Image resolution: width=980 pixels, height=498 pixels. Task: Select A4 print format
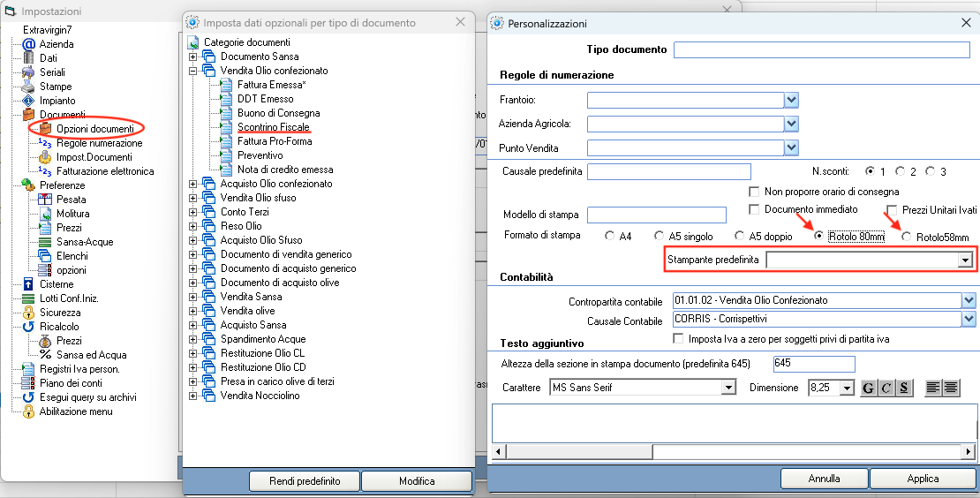pyautogui.click(x=610, y=236)
